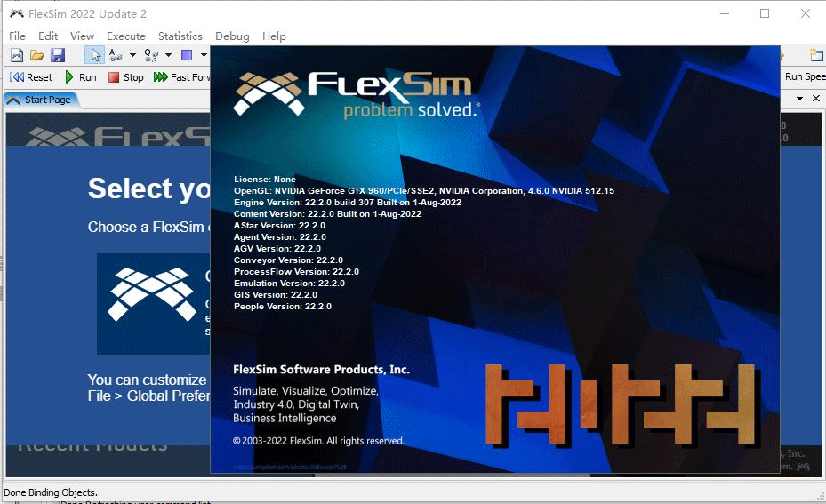The image size is (826, 504).
Task: Click the new window icon at the toolbar's right edge
Action: pos(816,55)
